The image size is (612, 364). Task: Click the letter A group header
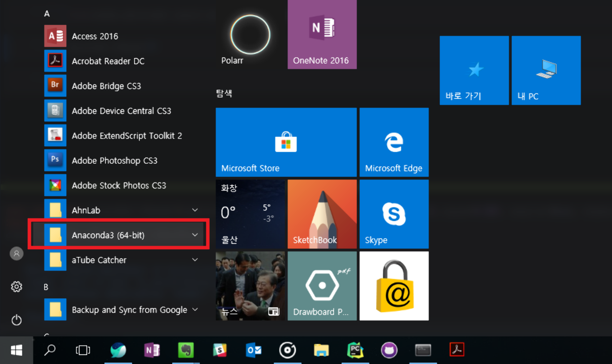pos(47,14)
